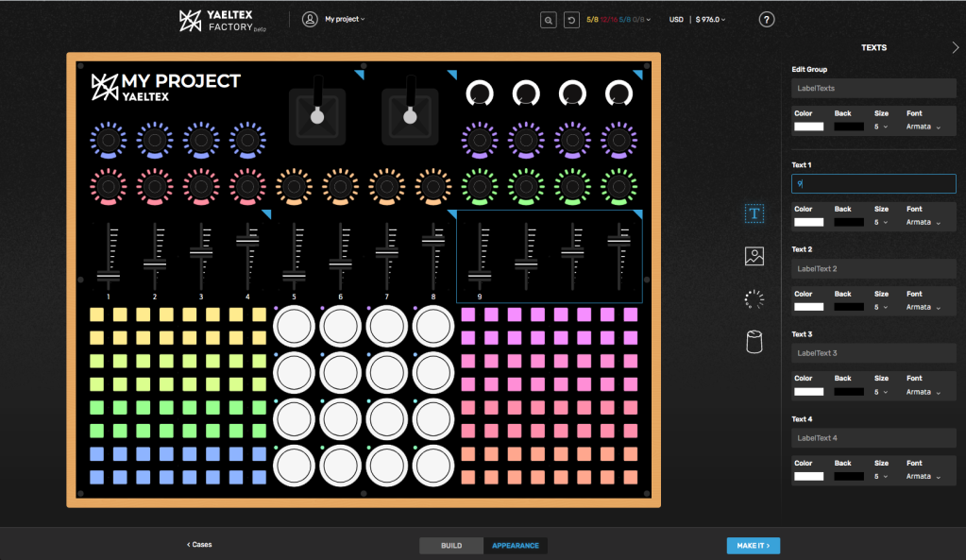
Task: Go back to Cases
Action: coord(199,545)
